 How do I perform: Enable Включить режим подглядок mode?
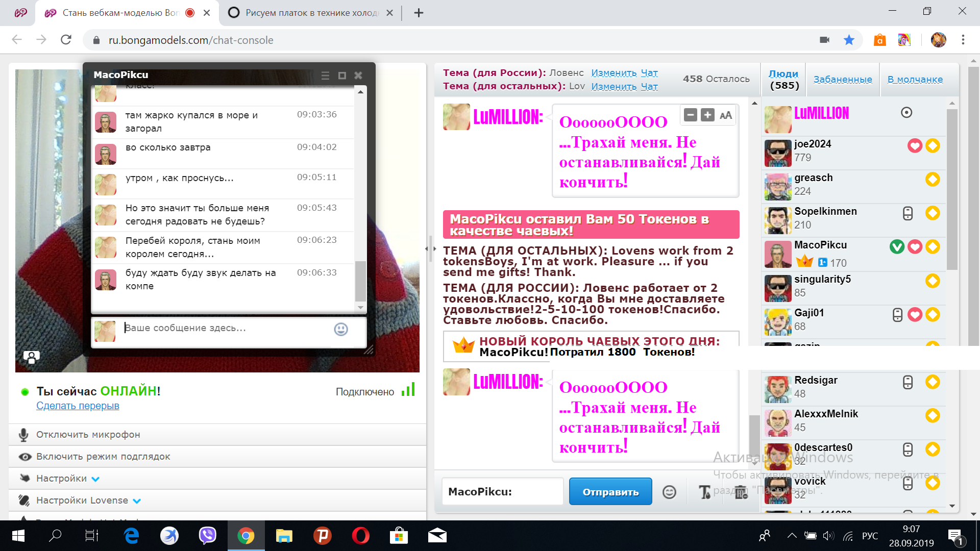pos(103,457)
